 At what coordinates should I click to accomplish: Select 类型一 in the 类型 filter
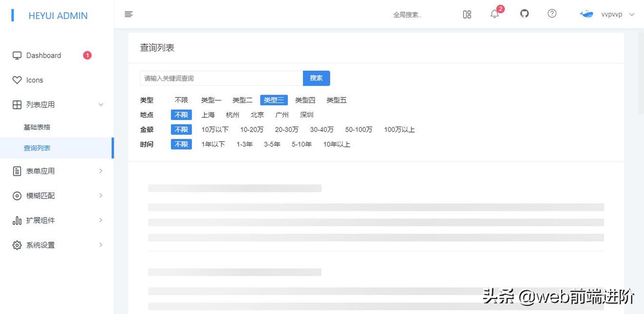211,100
